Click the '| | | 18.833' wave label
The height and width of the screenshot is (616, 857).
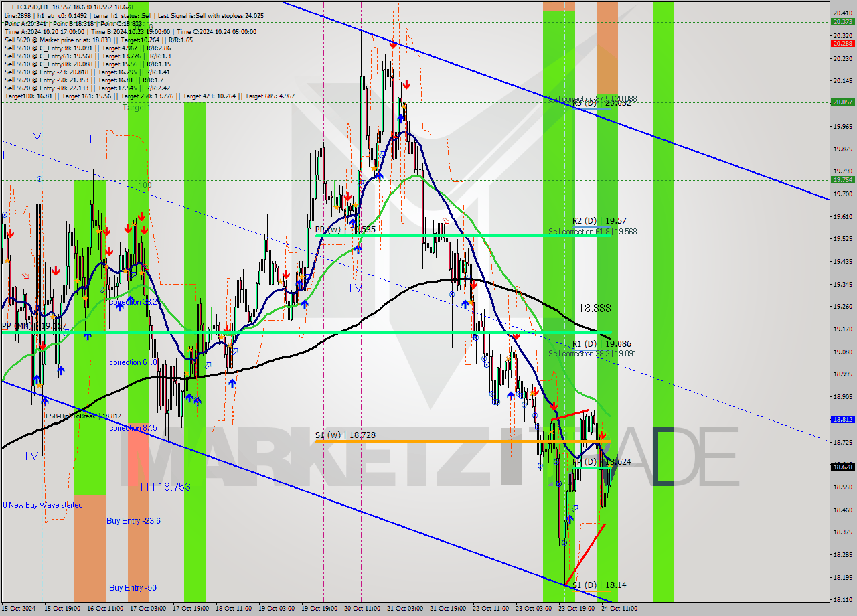tap(586, 308)
